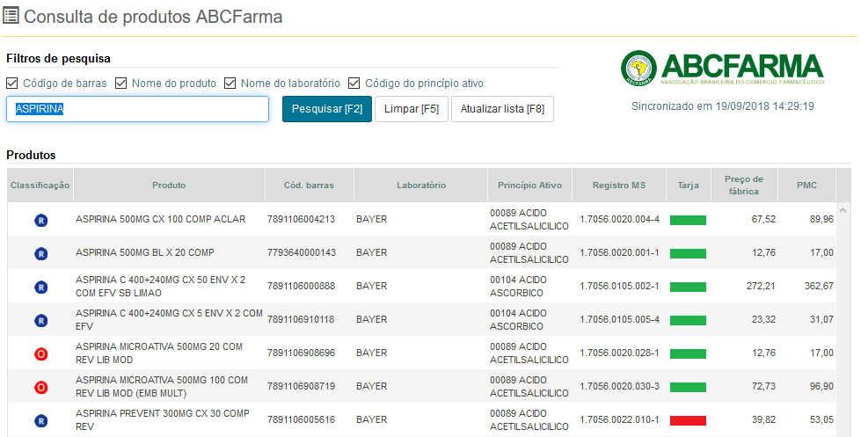Click the list icon beside page title

tap(11, 16)
